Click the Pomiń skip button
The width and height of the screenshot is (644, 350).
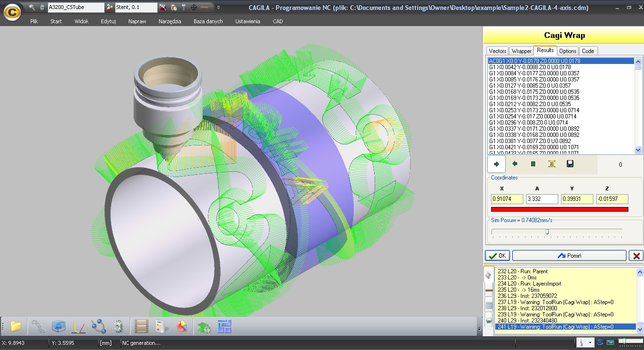569,256
